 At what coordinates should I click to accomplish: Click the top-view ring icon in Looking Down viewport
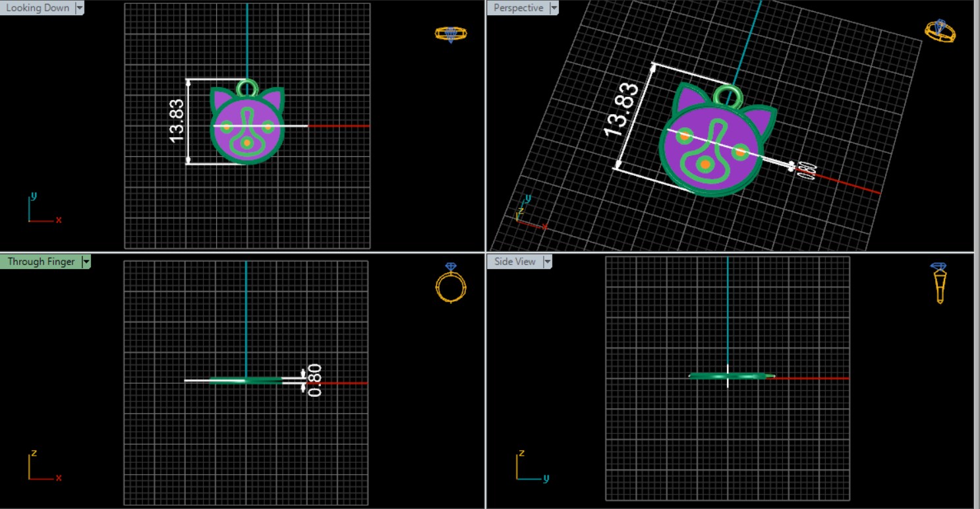pos(451,34)
